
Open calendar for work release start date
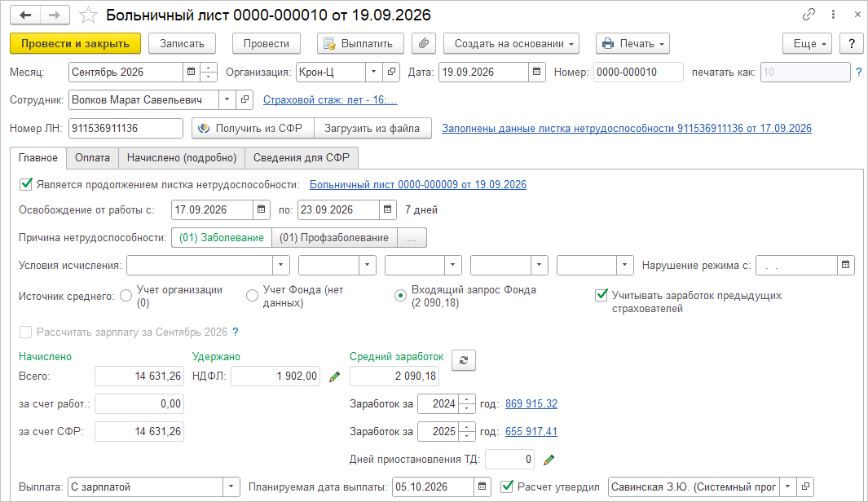(262, 209)
